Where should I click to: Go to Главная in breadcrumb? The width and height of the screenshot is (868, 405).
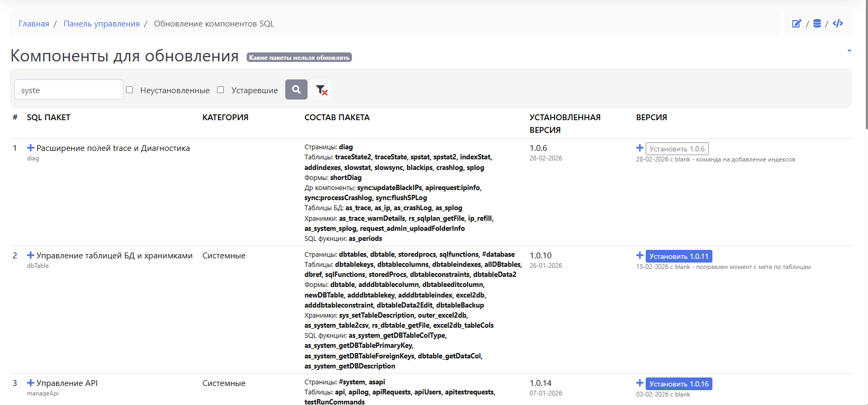(34, 24)
